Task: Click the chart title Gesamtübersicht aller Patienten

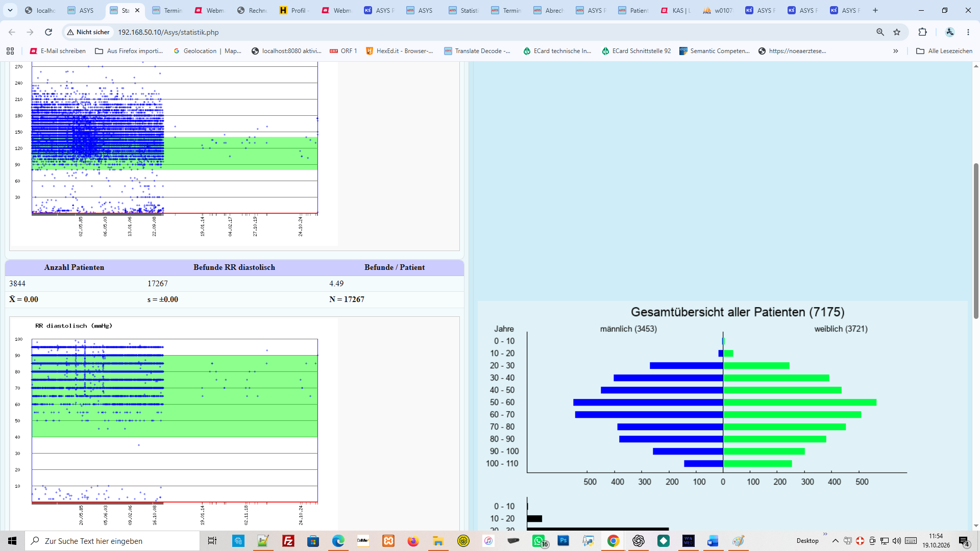Action: (x=738, y=312)
